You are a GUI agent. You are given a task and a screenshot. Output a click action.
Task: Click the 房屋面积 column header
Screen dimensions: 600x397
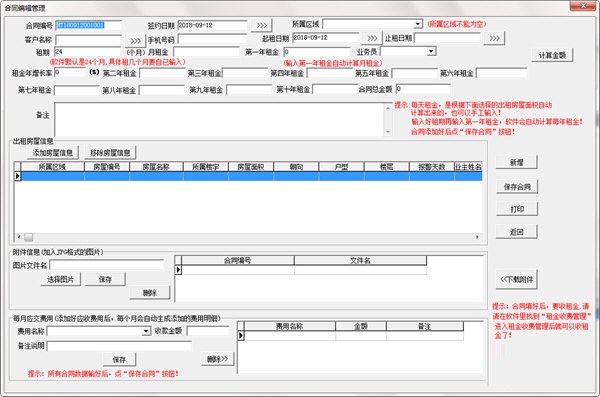251,167
